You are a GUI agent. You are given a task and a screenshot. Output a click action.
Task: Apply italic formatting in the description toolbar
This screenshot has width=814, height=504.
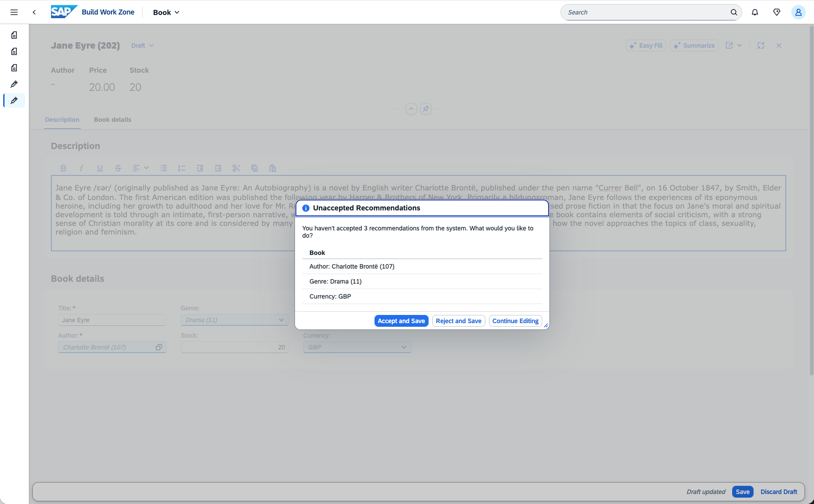(81, 168)
